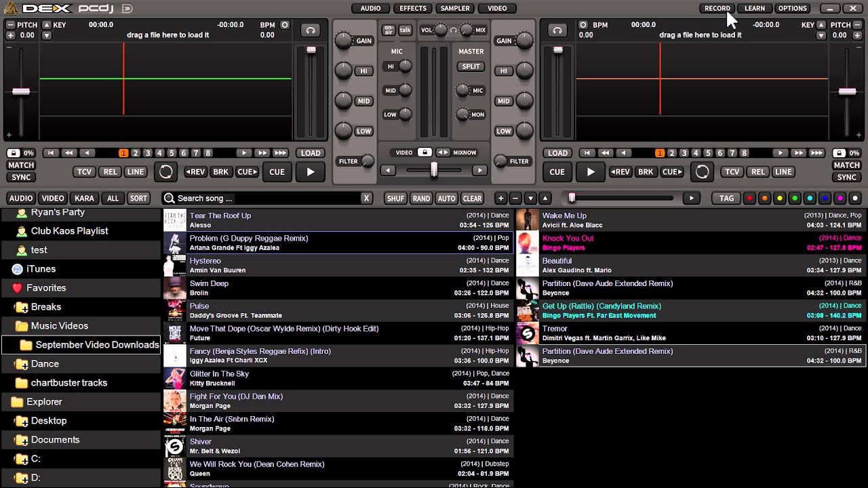This screenshot has width=868, height=488.
Task: Click the CLEAR playlist button
Action: point(472,199)
